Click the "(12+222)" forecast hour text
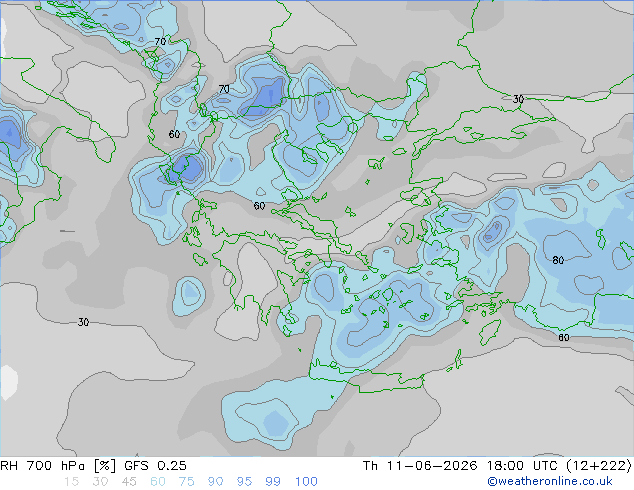Viewport: 634px width, 490px height. [x=599, y=466]
